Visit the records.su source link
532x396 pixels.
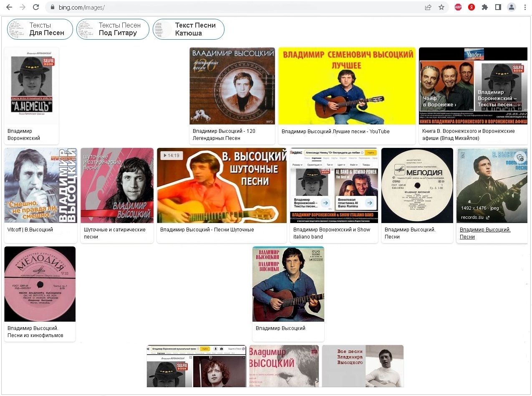coord(475,217)
